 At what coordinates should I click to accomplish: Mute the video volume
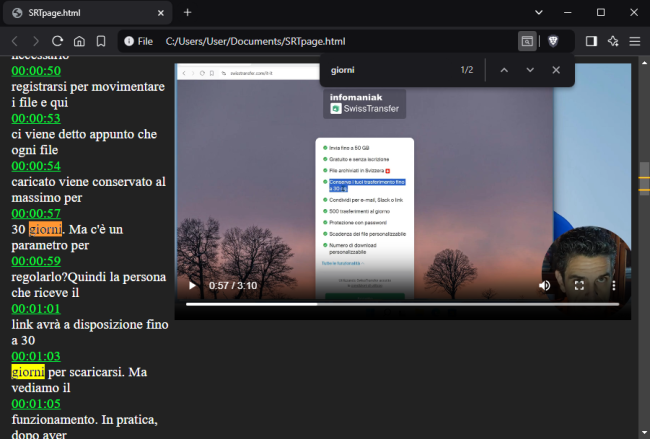545,286
